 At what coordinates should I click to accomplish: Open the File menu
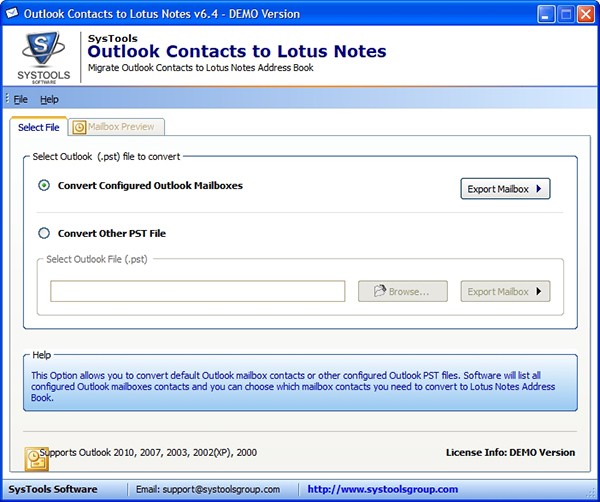(x=20, y=100)
